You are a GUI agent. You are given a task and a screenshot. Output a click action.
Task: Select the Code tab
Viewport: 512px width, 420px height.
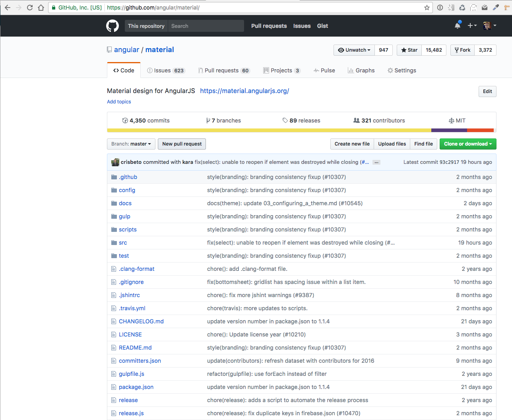[x=124, y=70]
